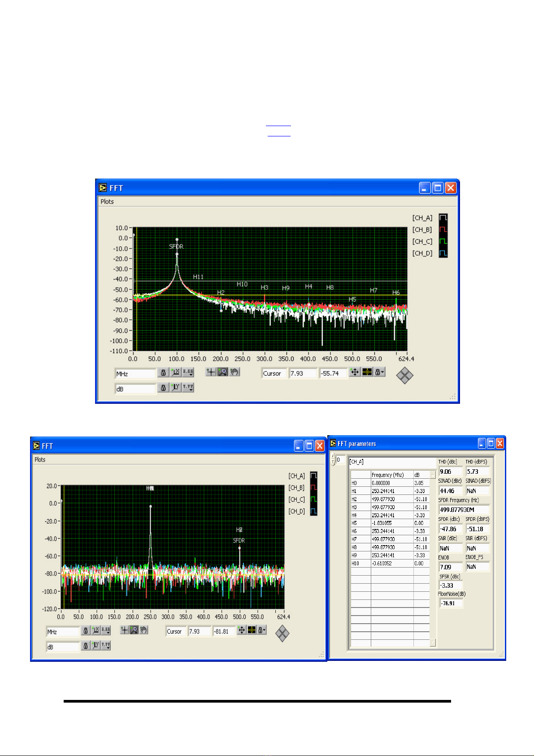
Task: Click cursor Y value -81.81
Action: [x=224, y=631]
